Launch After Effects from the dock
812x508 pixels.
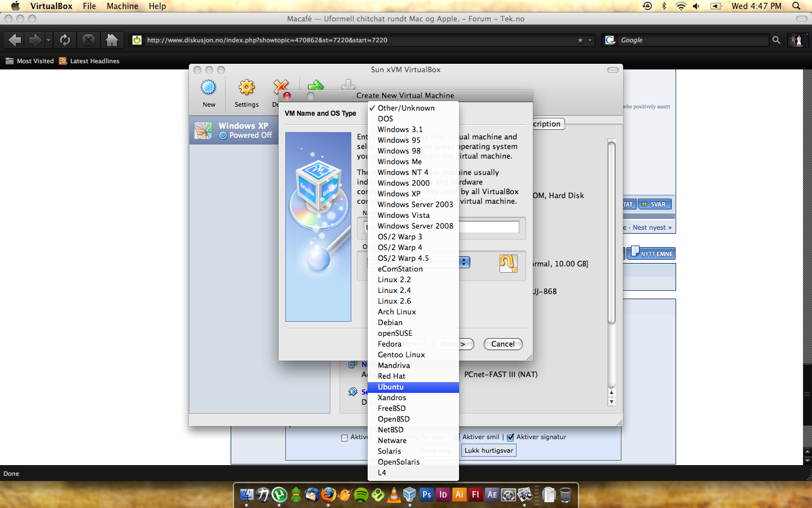pos(492,495)
